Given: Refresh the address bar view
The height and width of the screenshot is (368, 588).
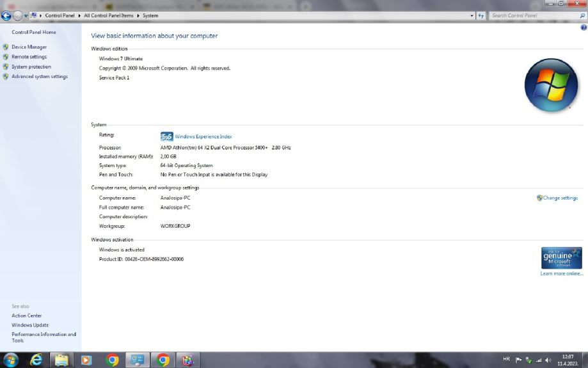Looking at the screenshot, I should [x=481, y=15].
